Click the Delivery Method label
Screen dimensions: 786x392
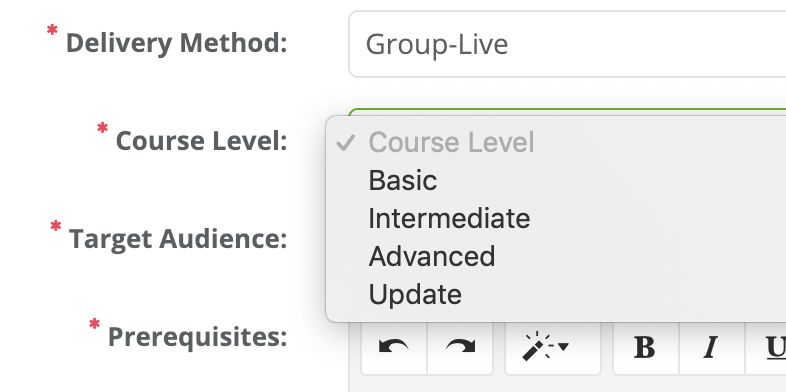coord(176,43)
